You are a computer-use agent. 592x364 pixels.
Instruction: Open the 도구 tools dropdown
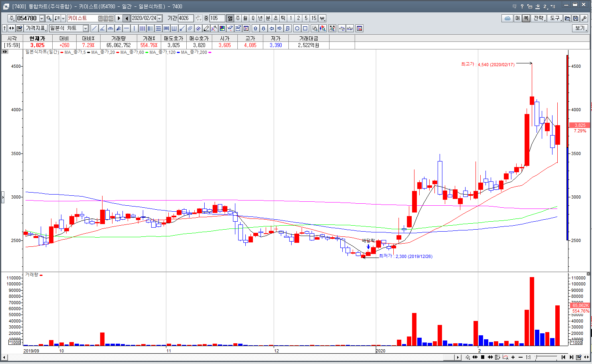[555, 18]
